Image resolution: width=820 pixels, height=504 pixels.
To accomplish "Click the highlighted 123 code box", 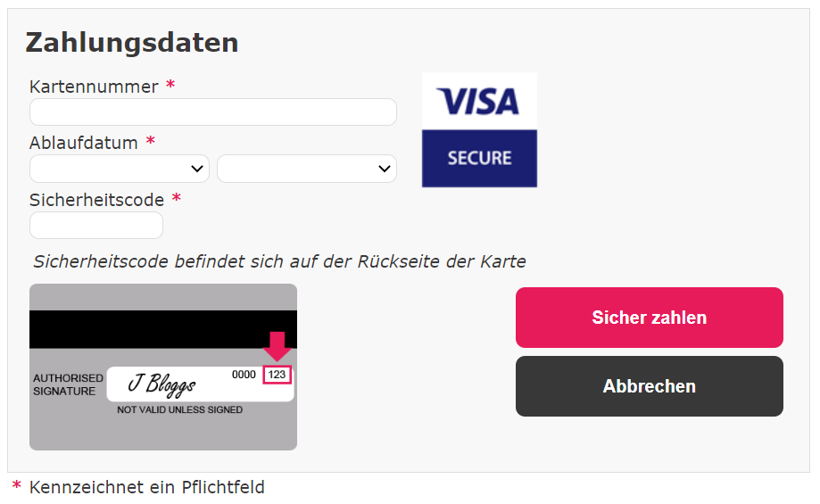I will [277, 375].
